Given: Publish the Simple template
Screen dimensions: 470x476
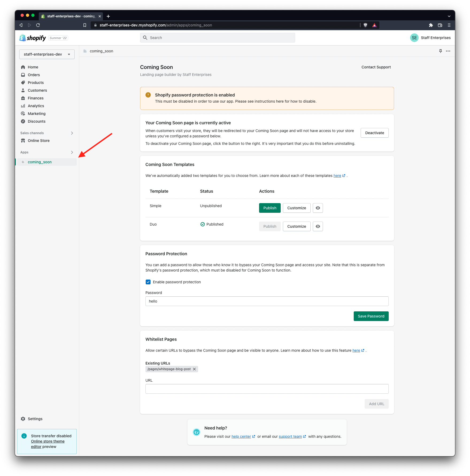Looking at the screenshot, I should (270, 208).
